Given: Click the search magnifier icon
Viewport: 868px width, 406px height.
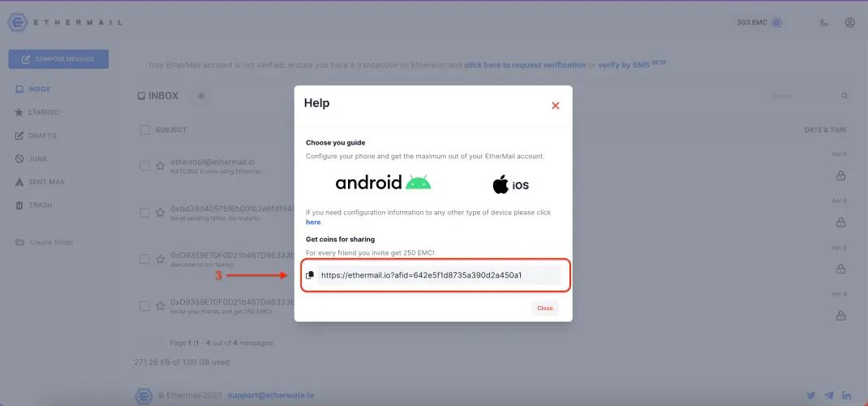Looking at the screenshot, I should coord(844,96).
